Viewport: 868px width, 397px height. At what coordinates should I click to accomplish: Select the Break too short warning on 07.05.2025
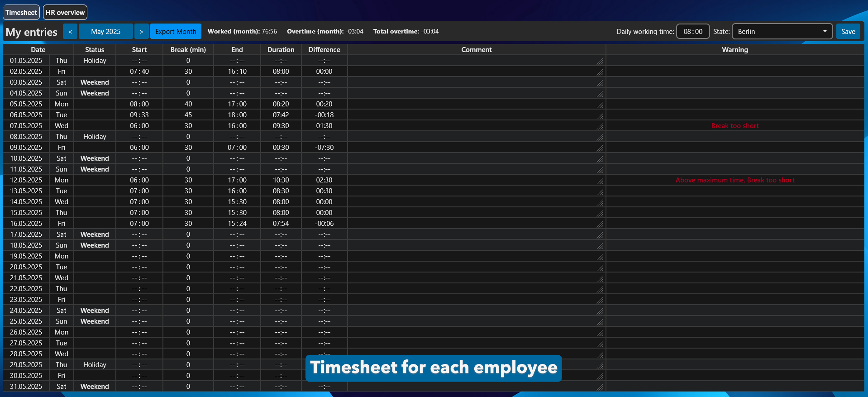tap(735, 126)
